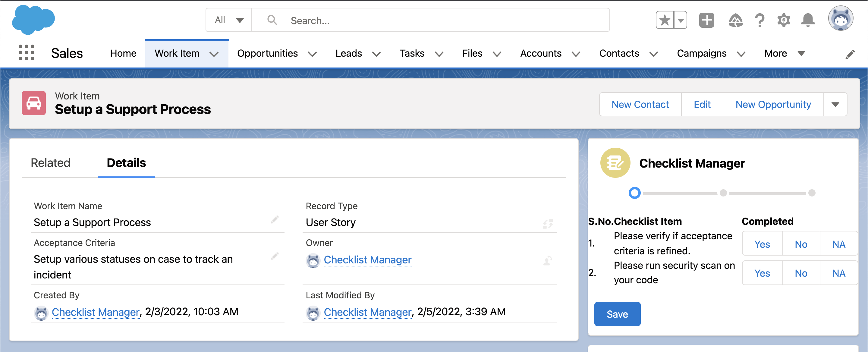Expand the actions dropdown beside New Opportunity

click(x=835, y=104)
